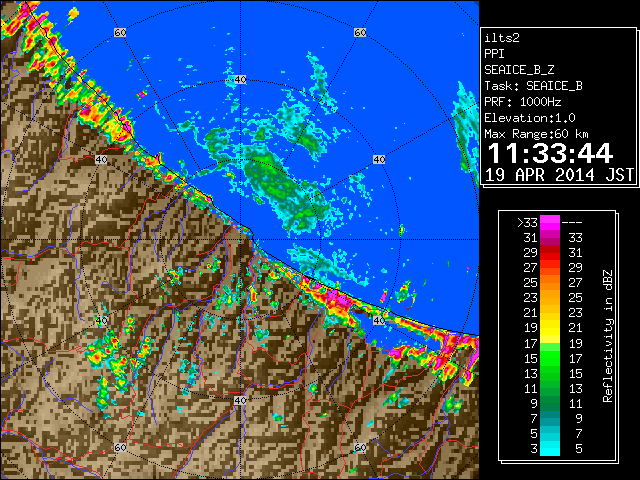Click the orange 25–27 dBZ legend swatch
The width and height of the screenshot is (640, 480).
click(550, 282)
